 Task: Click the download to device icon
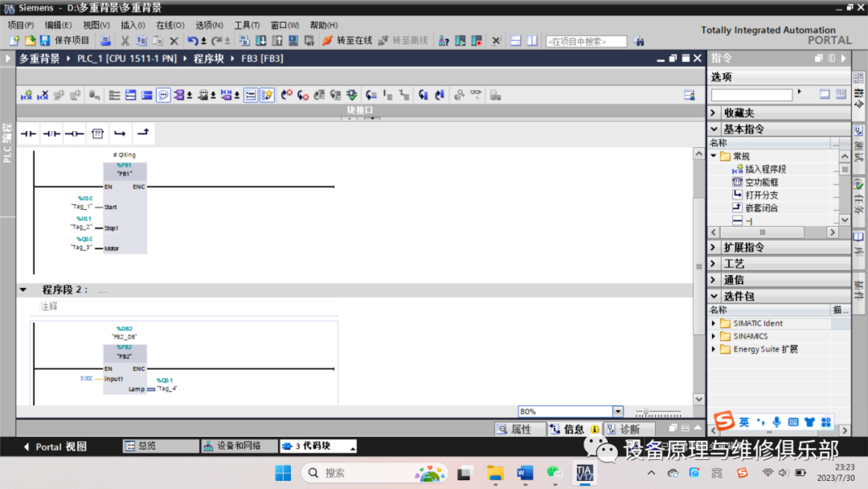tap(260, 40)
